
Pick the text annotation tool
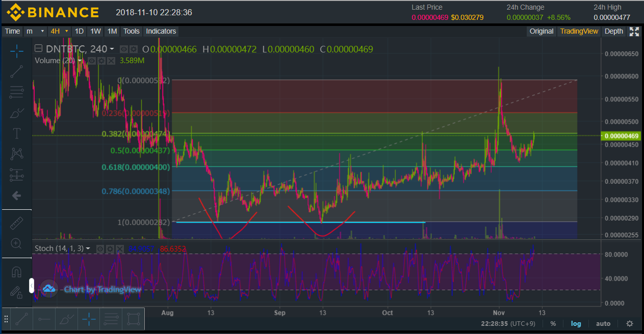tap(16, 133)
